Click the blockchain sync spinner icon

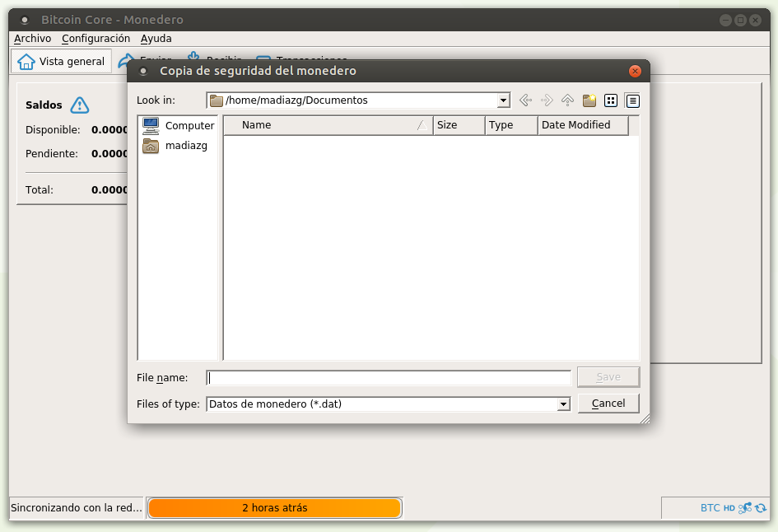(x=760, y=507)
